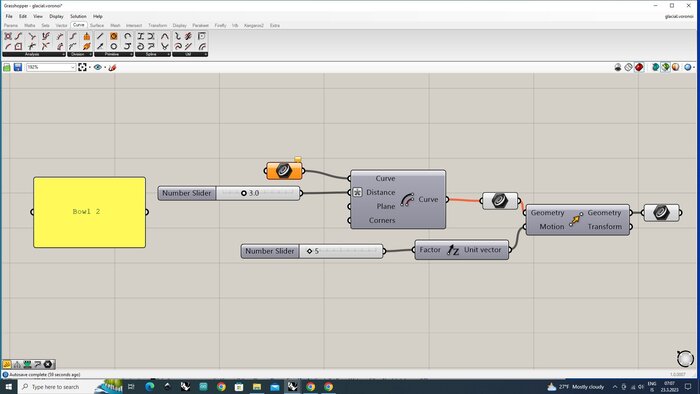This screenshot has height=394, width=700.
Task: Open the blue sphere icon dropdown at toolbar right
Action: (693, 67)
